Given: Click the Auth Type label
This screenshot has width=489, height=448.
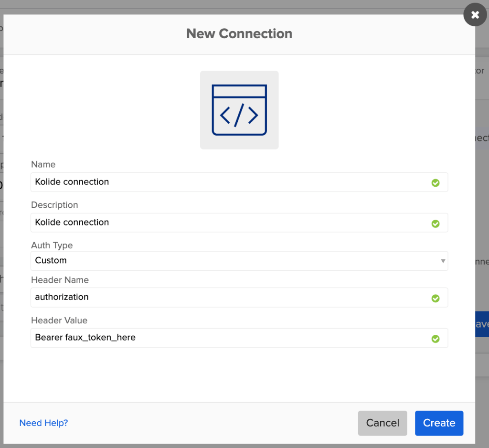Looking at the screenshot, I should 52,245.
